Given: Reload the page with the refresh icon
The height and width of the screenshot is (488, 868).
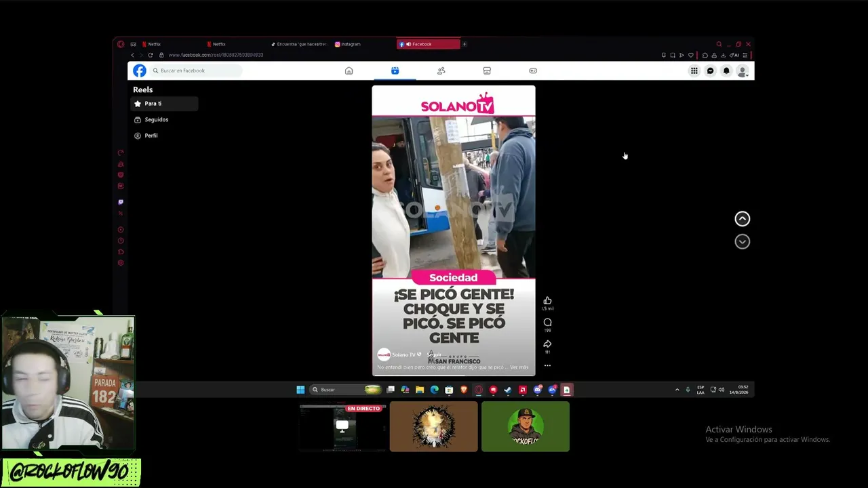Looking at the screenshot, I should pos(150,55).
